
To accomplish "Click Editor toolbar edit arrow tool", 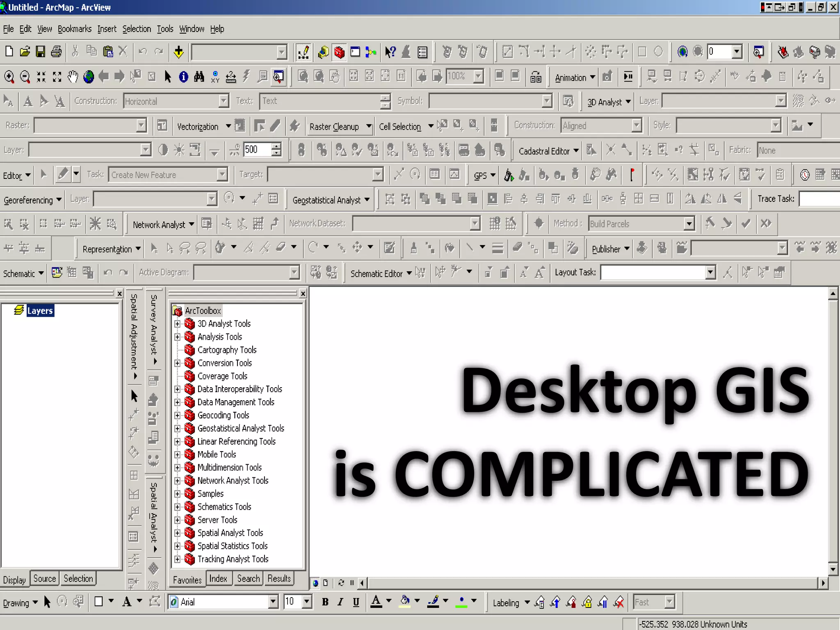I will coord(43,175).
